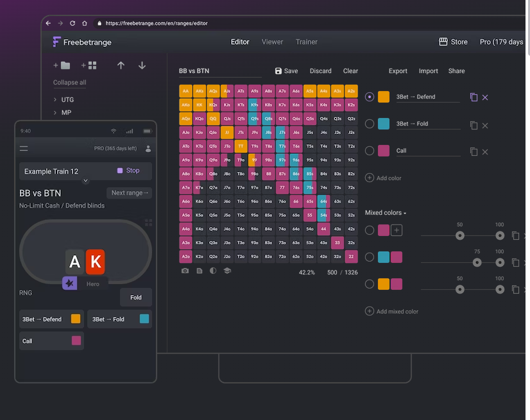Screen dimensions: 530x420
Task: Click the orange 3Bet → Defend color swatch
Action: 384,97
